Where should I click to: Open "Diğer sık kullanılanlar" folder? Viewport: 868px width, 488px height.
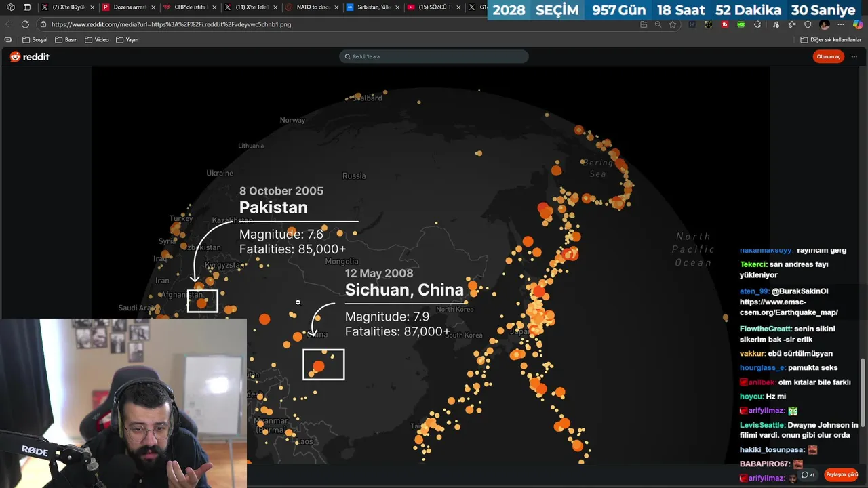pos(831,40)
